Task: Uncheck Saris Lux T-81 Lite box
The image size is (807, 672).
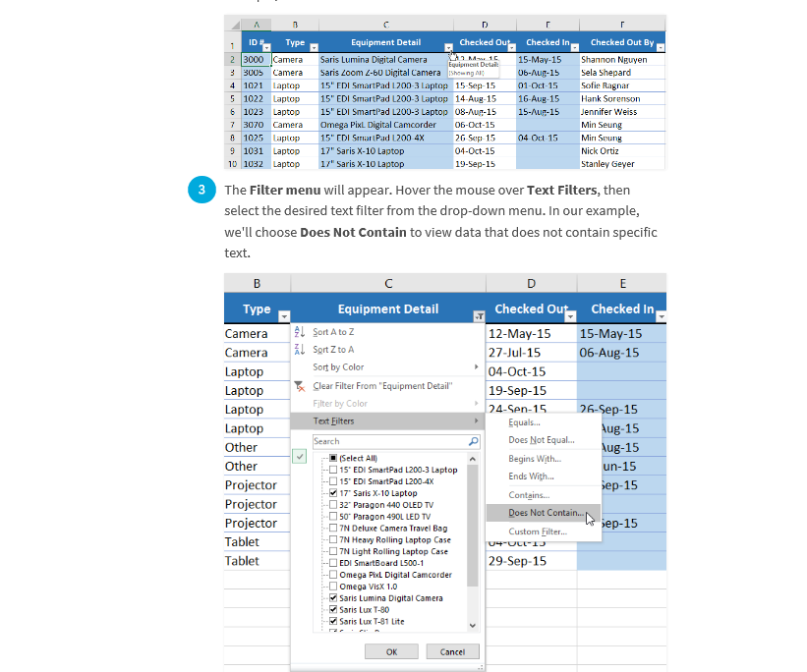Action: pos(333,622)
